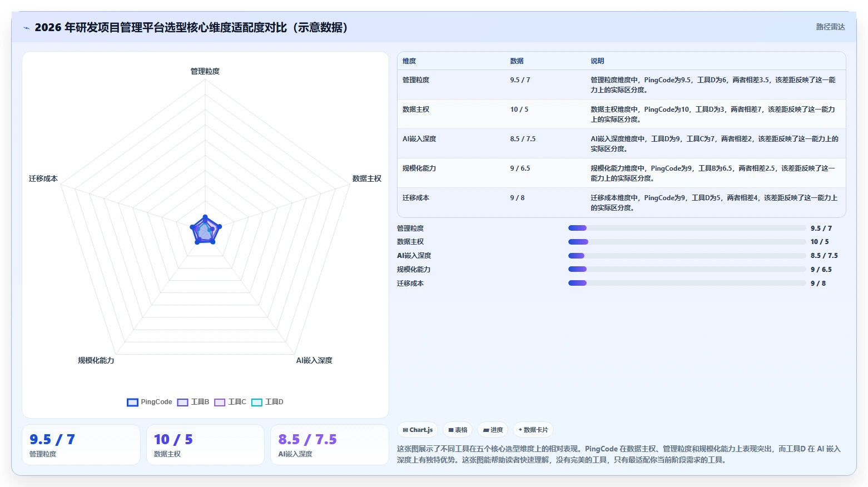The image size is (868, 487).
Task: Click the 数据卡片 tag chip
Action: [533, 430]
